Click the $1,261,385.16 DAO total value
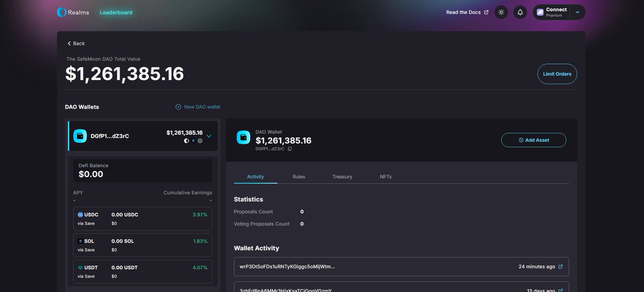 coord(125,74)
